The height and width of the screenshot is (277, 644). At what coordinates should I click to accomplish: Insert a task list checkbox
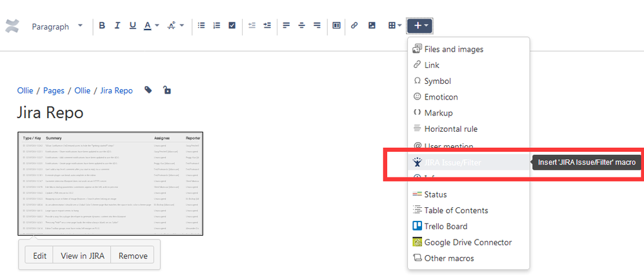pyautogui.click(x=232, y=25)
